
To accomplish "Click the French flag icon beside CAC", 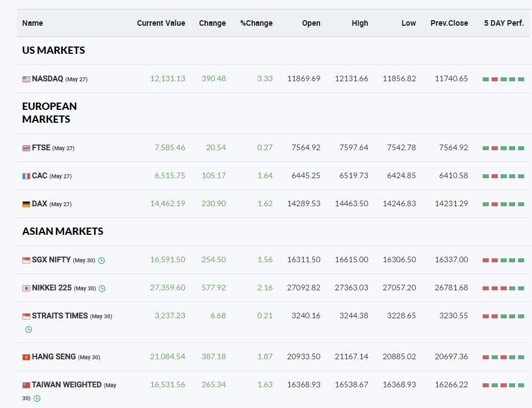I will (x=26, y=176).
